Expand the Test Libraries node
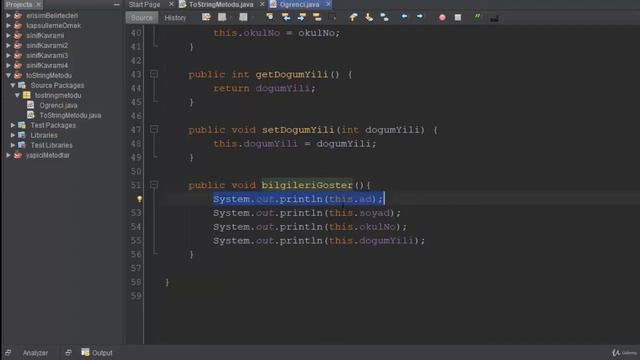This screenshot has height=360, width=640. 13,145
